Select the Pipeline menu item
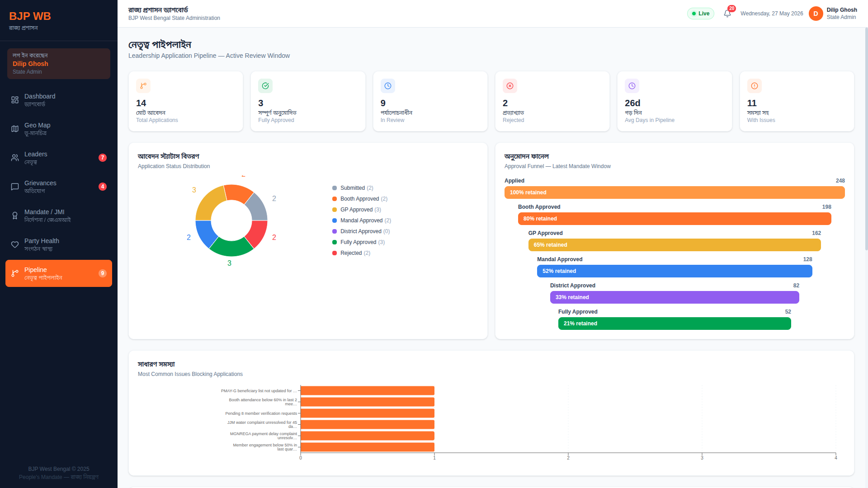Viewport: 868px width, 488px height. click(59, 273)
